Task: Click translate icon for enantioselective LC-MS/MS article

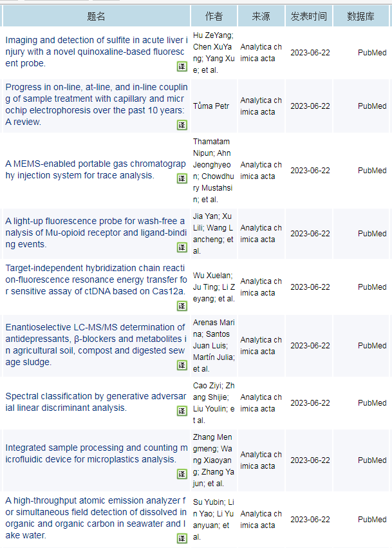Action: tap(182, 365)
